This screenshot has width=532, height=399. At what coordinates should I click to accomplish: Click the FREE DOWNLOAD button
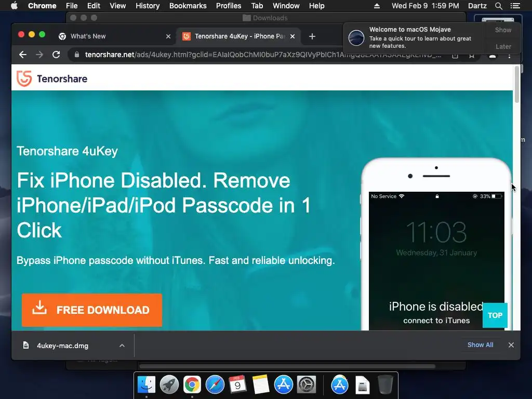[x=92, y=310]
